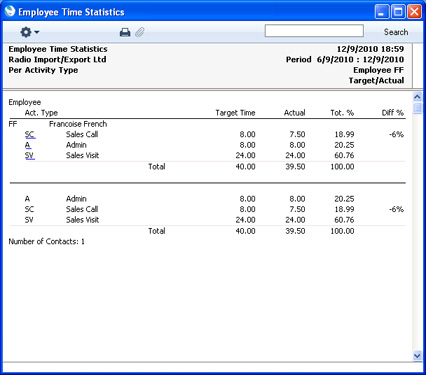Select the Radio Import/Export Ltd company name
Screen dimensions: 426x375
57,60
